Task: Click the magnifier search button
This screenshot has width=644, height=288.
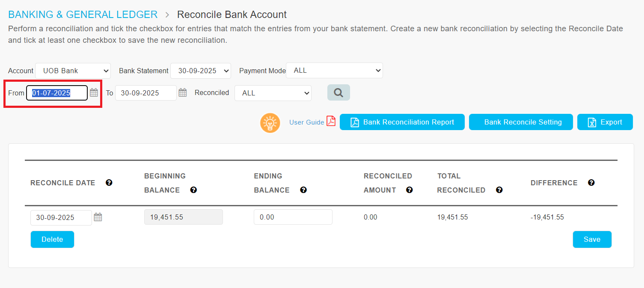Action: click(x=338, y=92)
